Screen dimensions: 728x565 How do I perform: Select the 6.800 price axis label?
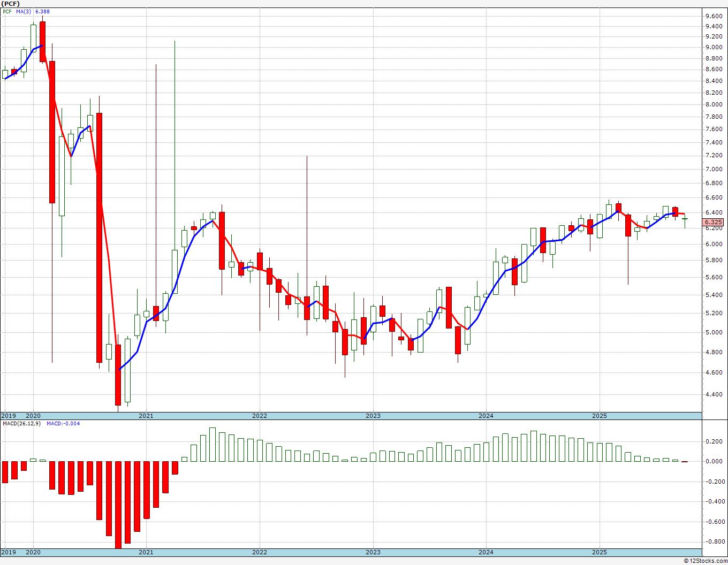714,184
